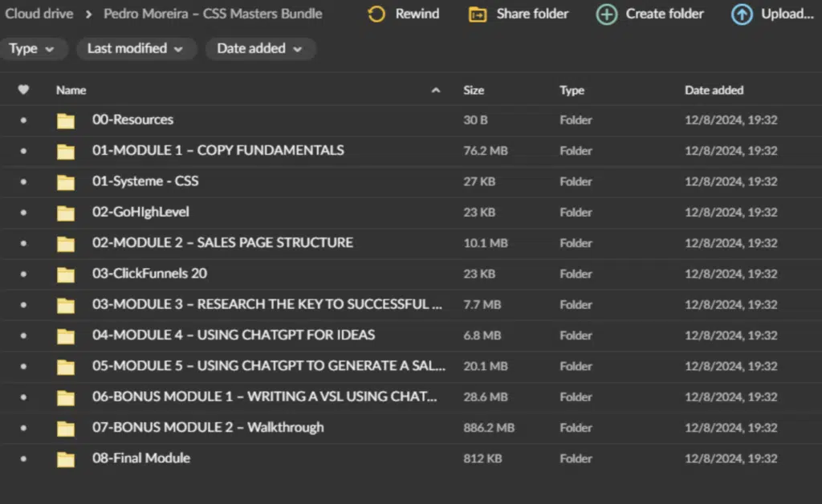Open 04-MODULE 4 – USING CHATGPT FOR IDEAS name
The image size is (822, 504).
[234, 335]
